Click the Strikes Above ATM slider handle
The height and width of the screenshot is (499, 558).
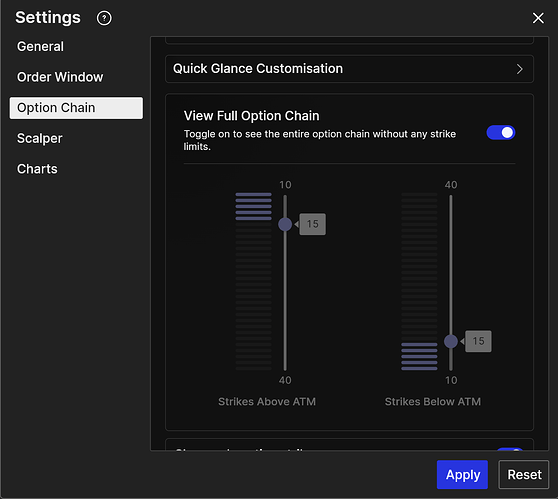(x=285, y=224)
